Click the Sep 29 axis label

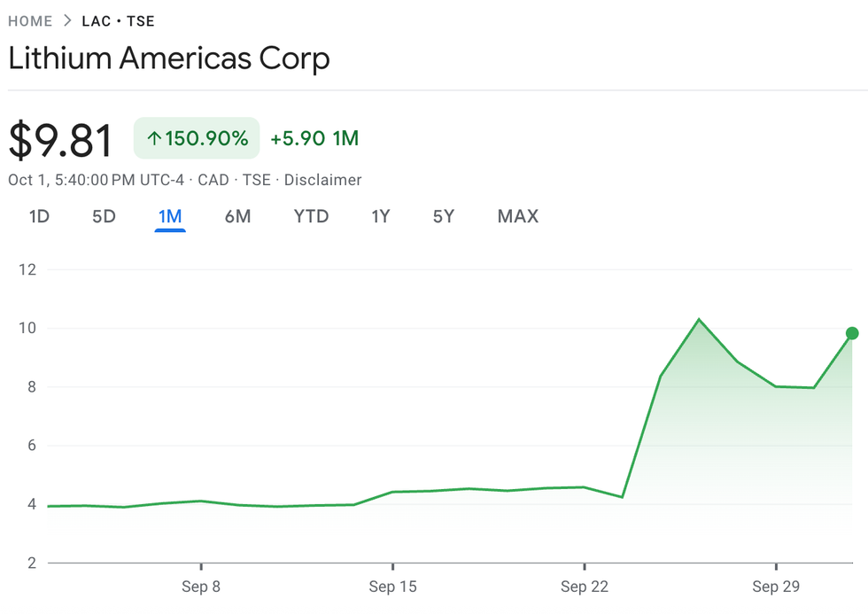tap(776, 587)
